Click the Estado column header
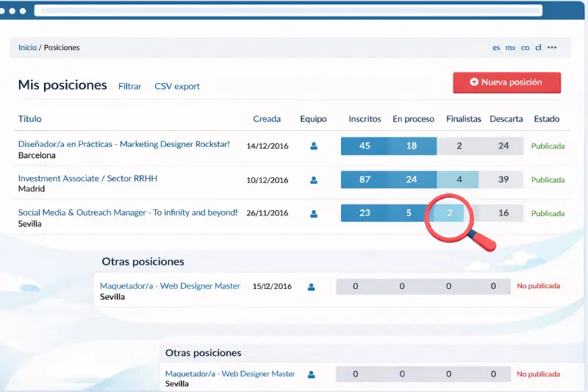588x392 pixels. [x=547, y=119]
